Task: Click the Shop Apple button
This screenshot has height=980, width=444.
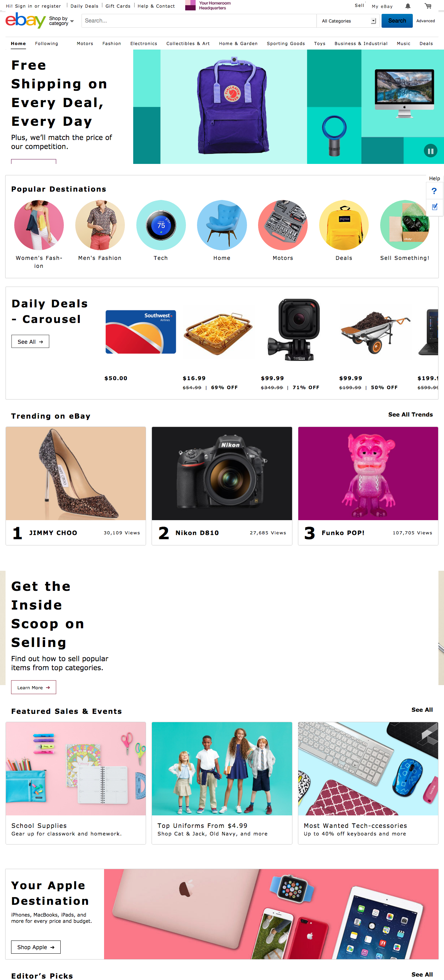Action: 36,947
